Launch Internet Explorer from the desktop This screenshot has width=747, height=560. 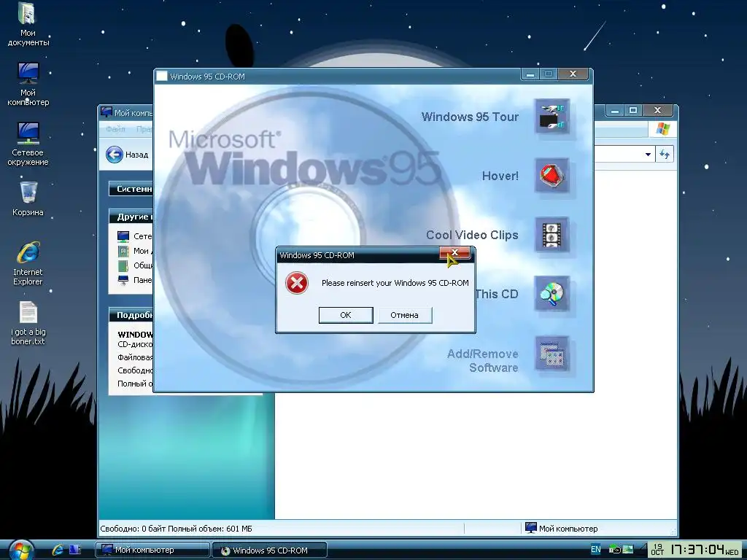coord(28,263)
